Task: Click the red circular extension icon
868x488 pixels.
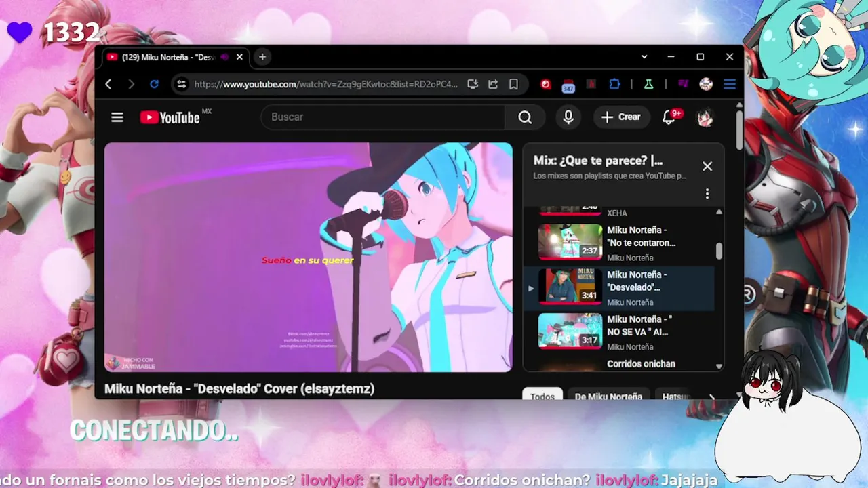Action: coord(545,84)
